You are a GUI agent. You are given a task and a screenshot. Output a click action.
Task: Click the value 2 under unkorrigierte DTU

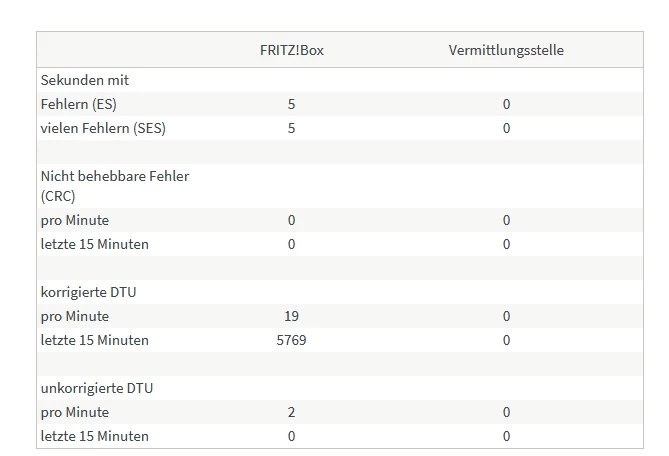[x=291, y=412]
